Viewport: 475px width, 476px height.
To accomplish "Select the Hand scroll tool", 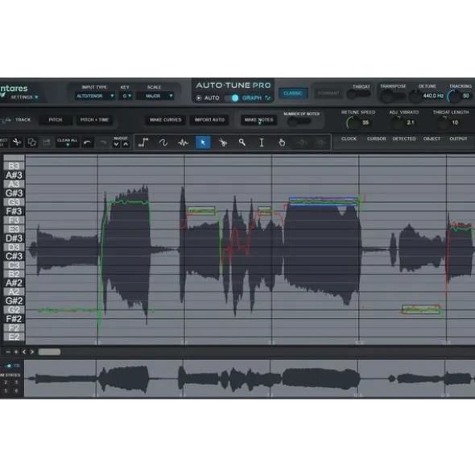I will 282,142.
